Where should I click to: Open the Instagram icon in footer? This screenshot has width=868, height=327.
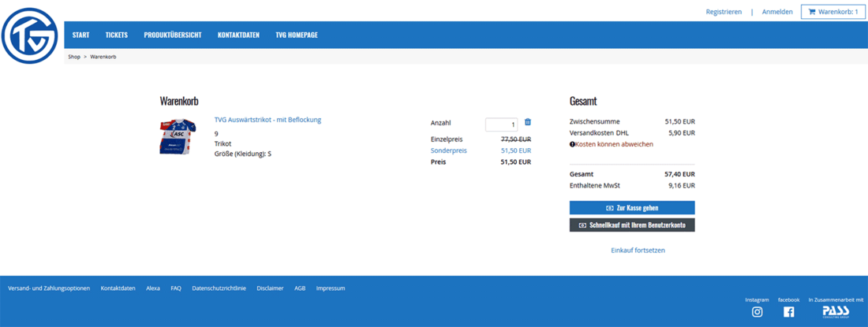[x=758, y=311]
